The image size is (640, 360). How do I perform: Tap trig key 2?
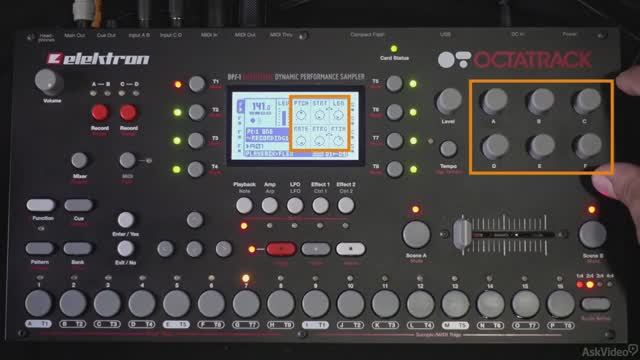coord(73,304)
